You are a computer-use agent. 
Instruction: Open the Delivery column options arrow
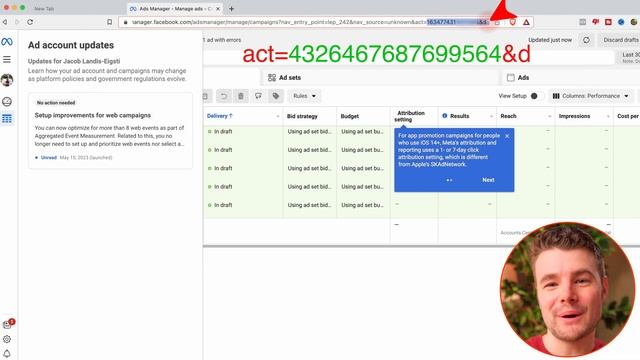(278, 116)
